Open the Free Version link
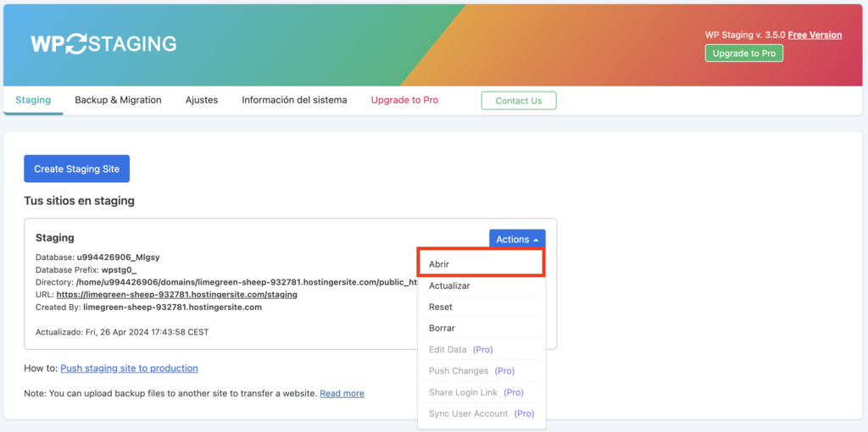The width and height of the screenshot is (868, 432). tap(815, 35)
